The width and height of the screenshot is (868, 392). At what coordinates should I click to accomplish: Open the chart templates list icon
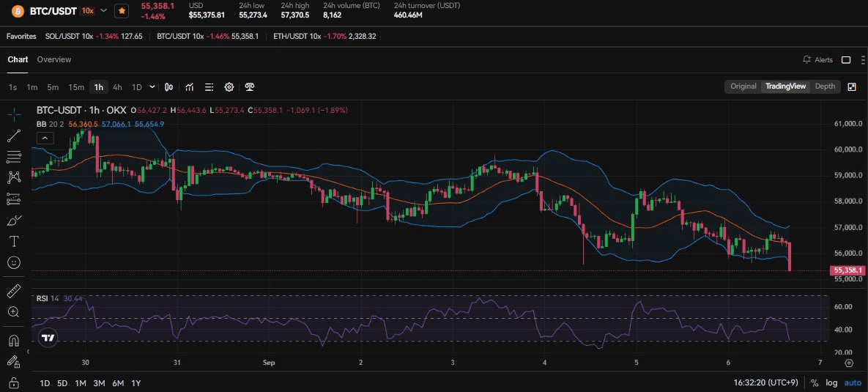point(209,87)
